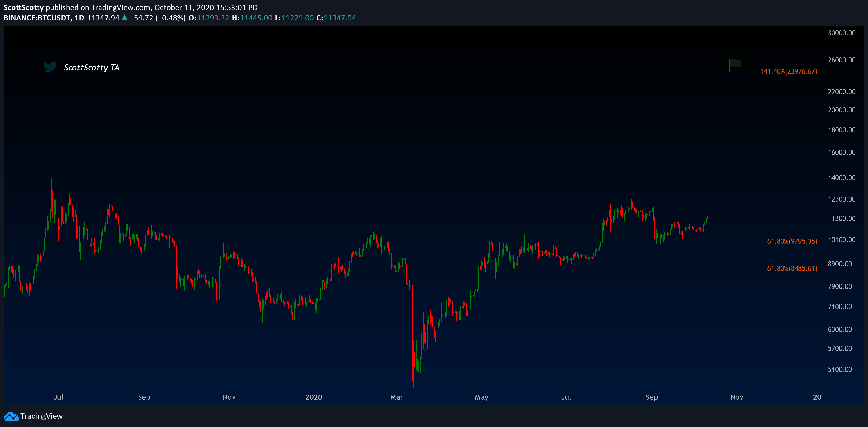
Task: Click the 141.40%(23976.67) fib level label
Action: (x=788, y=71)
